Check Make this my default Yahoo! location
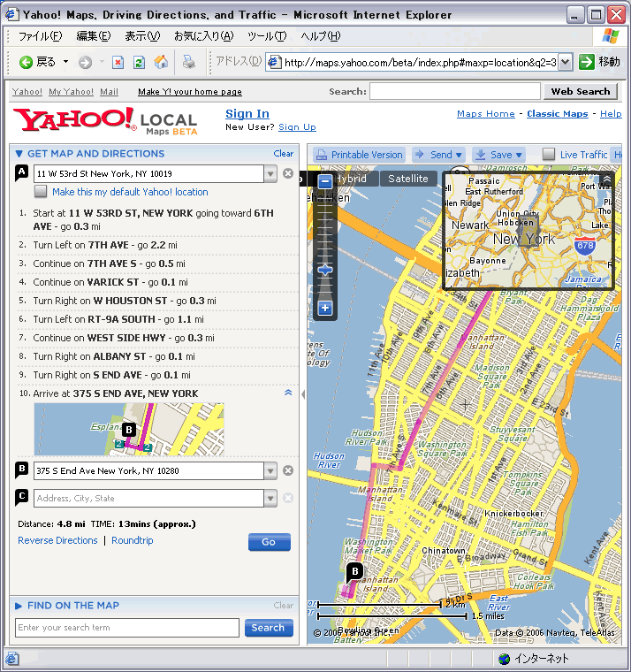This screenshot has width=631, height=672. pyautogui.click(x=41, y=191)
